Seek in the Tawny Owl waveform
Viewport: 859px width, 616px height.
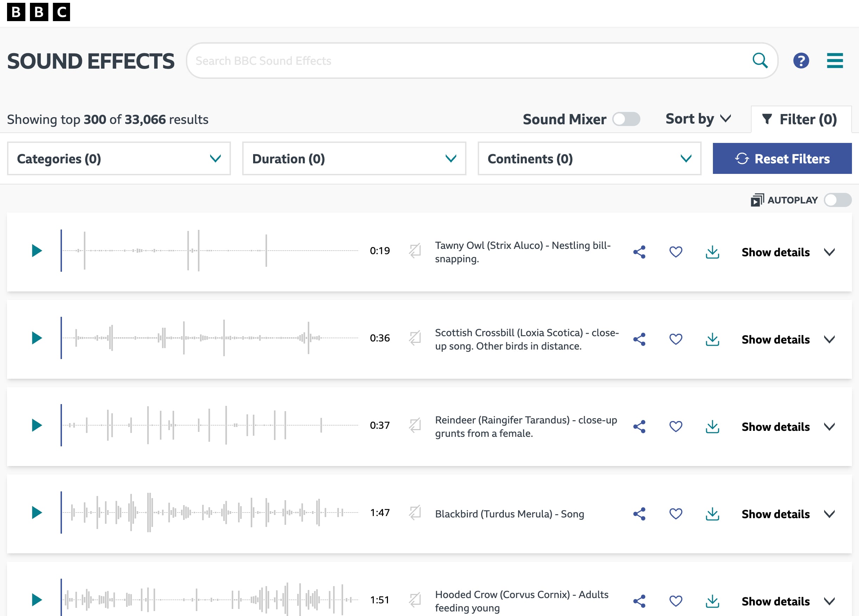[x=209, y=251]
